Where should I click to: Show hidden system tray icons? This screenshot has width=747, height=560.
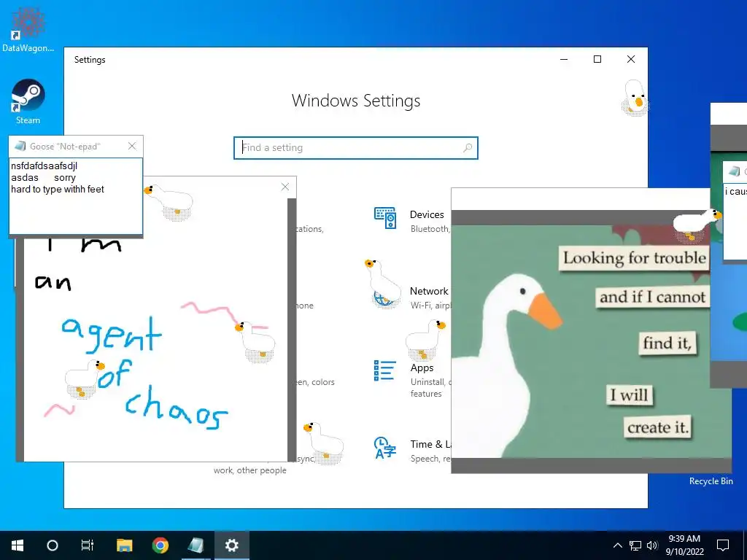(617, 545)
